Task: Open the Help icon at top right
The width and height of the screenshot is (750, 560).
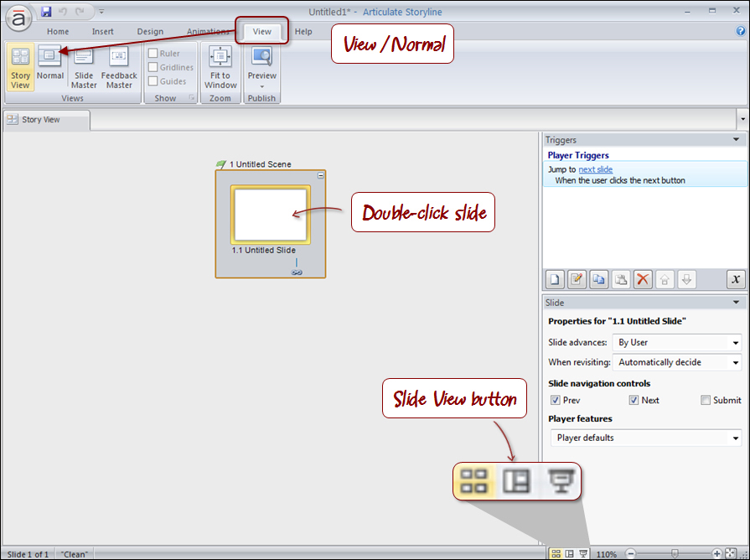Action: pyautogui.click(x=740, y=31)
